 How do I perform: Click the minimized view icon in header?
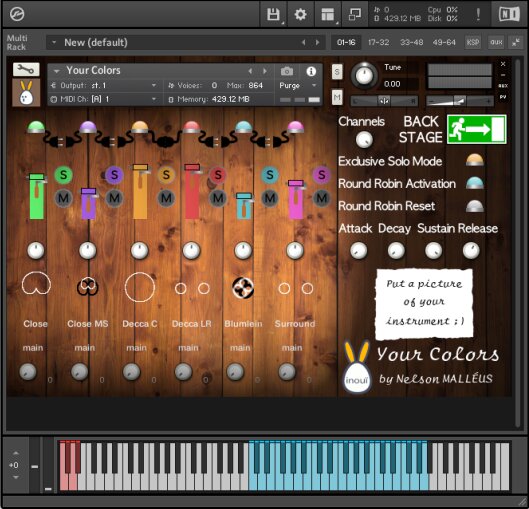pos(355,15)
